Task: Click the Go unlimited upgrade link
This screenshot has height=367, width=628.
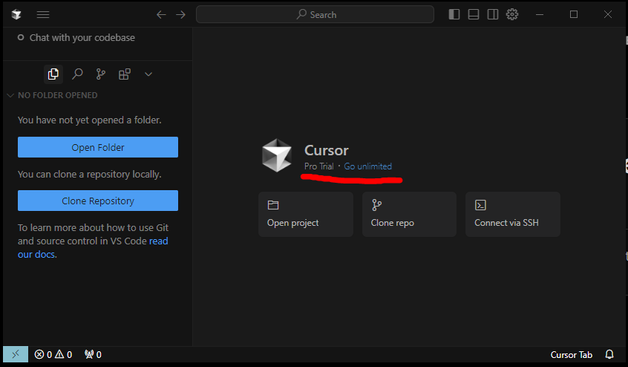Action: pyautogui.click(x=368, y=166)
